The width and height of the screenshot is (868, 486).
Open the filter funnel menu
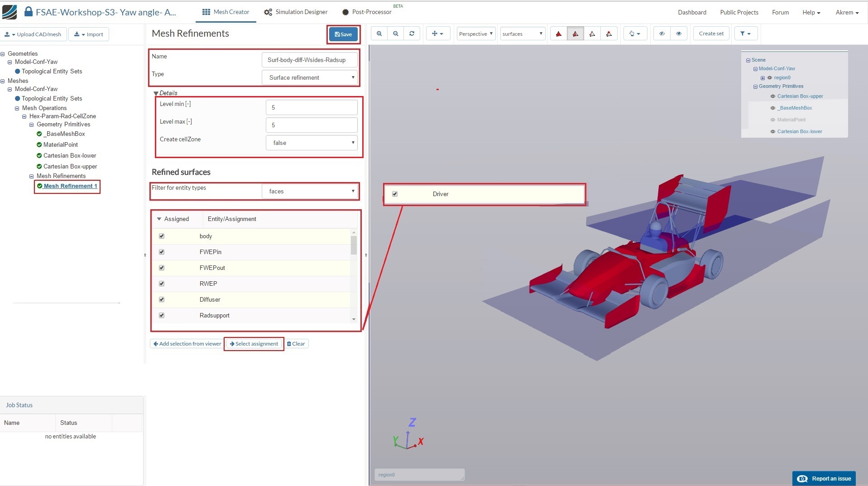(x=745, y=34)
